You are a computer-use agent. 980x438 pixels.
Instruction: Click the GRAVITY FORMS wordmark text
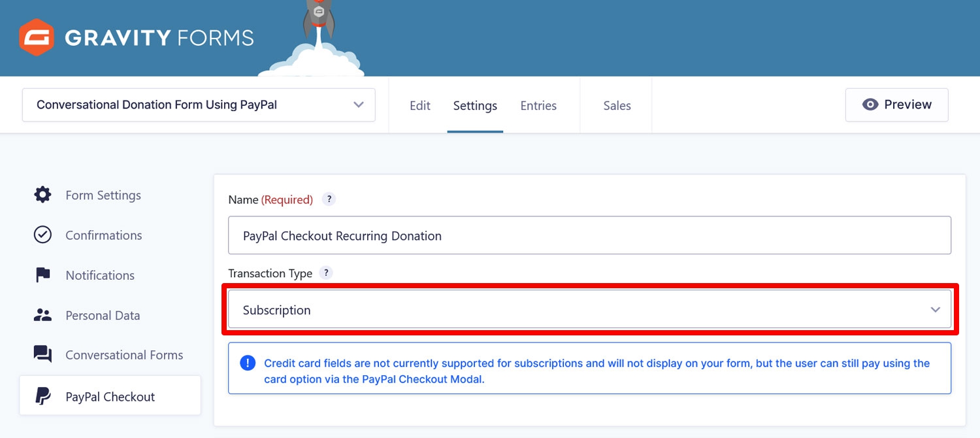(159, 37)
